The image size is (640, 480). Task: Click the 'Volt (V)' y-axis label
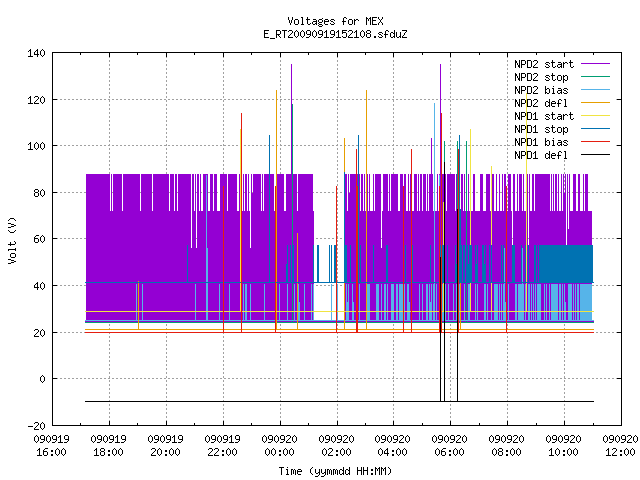coord(12,240)
